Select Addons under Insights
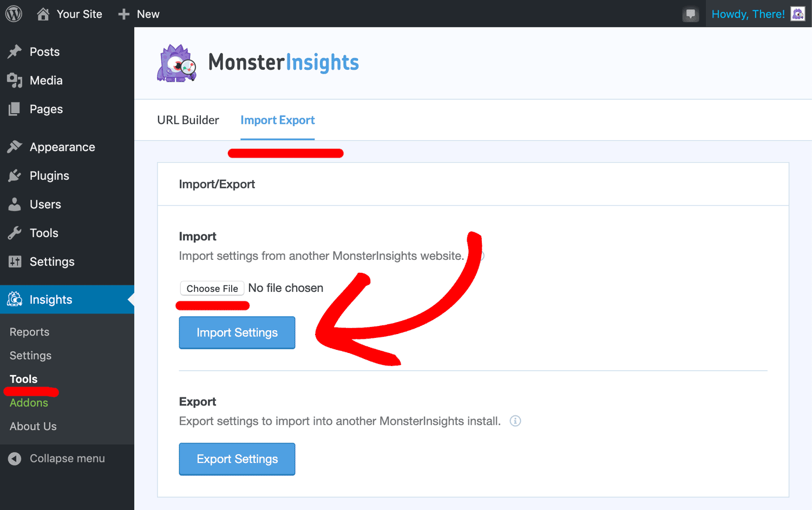 click(29, 402)
